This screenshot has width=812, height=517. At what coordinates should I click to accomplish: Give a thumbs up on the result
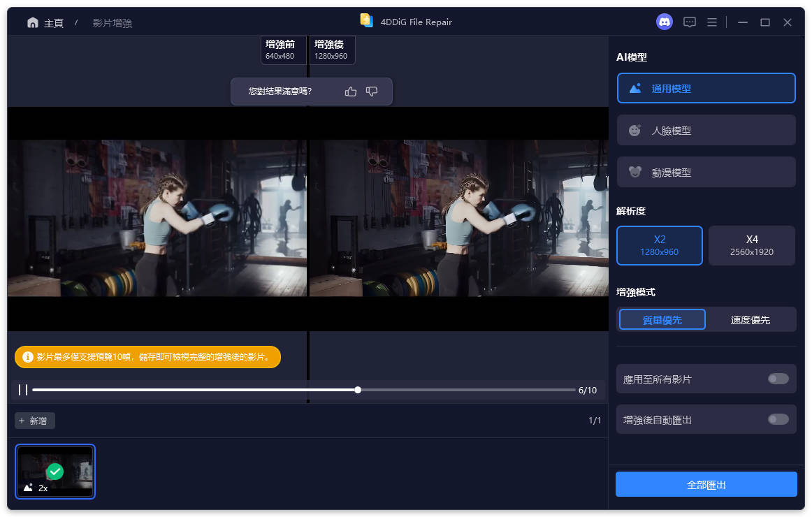350,92
